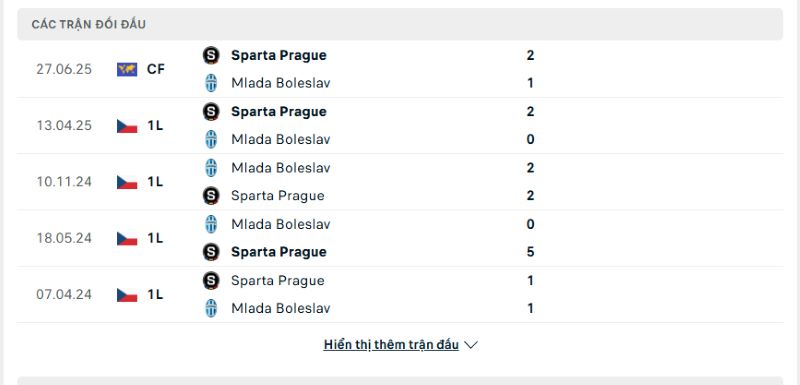Screen dimensions: 800x385
Task: Click Sparta Prague logo in 27.06.25 match
Action: click(x=211, y=55)
